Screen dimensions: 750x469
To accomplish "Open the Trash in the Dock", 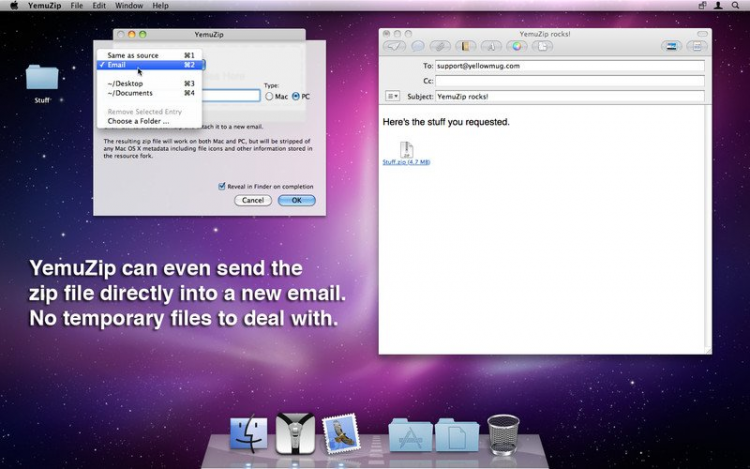I will pos(503,434).
